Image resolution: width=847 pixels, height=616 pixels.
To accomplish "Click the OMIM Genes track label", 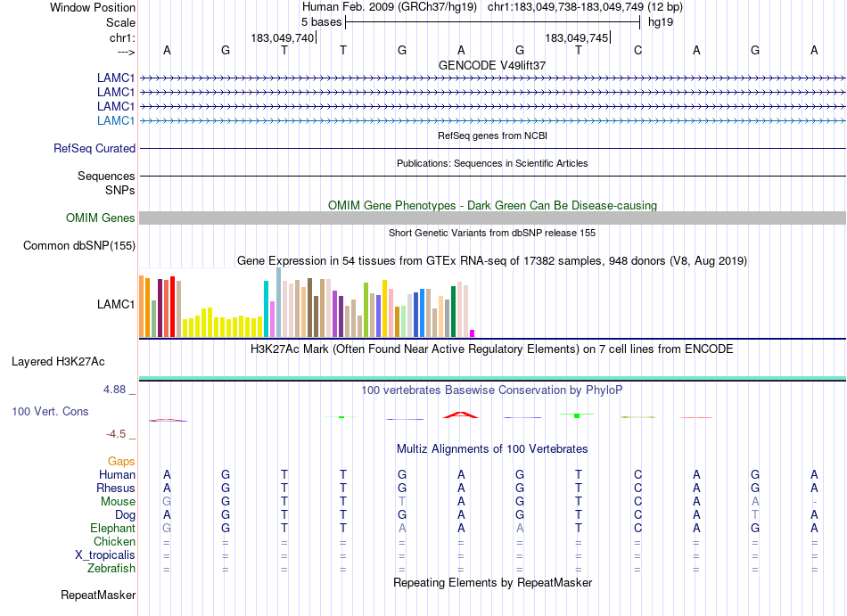I will (x=100, y=218).
